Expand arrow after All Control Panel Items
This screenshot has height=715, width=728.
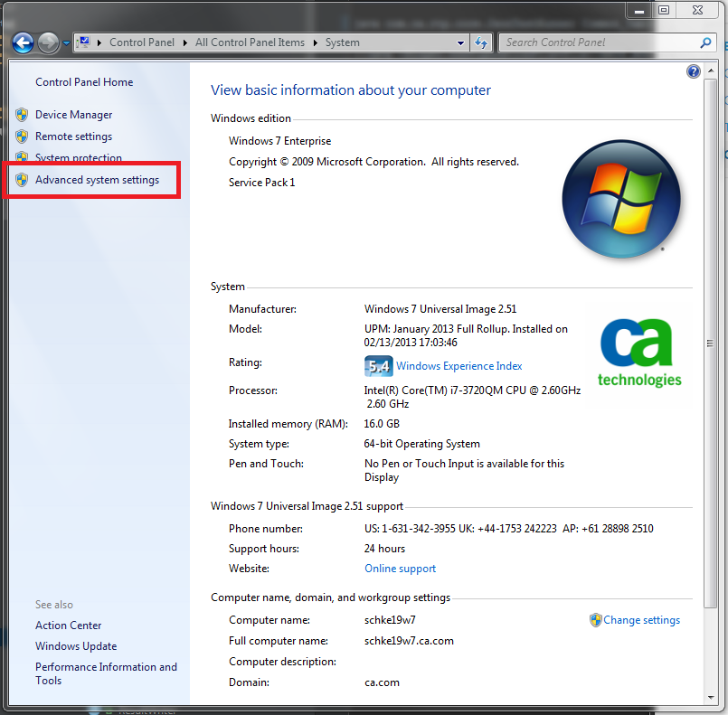coord(317,42)
